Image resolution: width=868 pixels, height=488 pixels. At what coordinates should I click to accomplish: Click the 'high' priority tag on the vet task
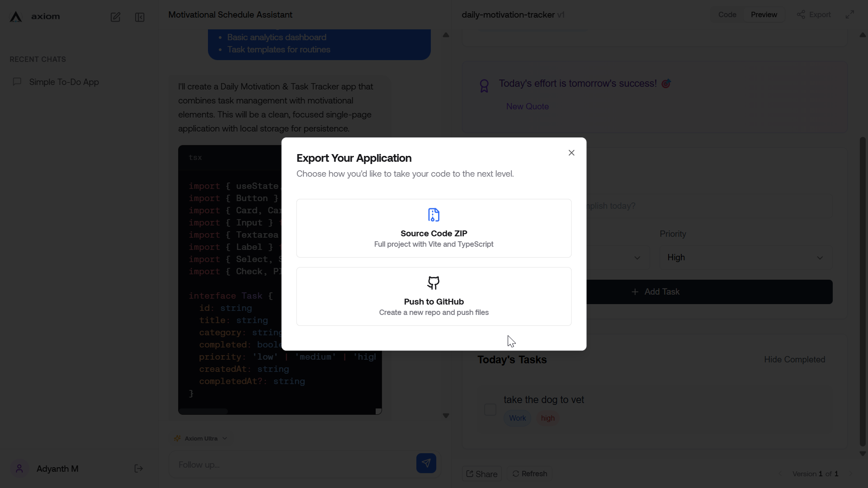(547, 418)
